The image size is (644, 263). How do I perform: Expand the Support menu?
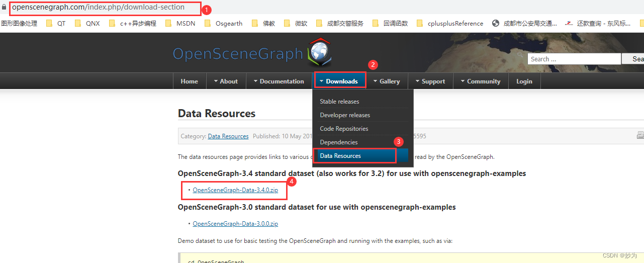click(x=430, y=81)
